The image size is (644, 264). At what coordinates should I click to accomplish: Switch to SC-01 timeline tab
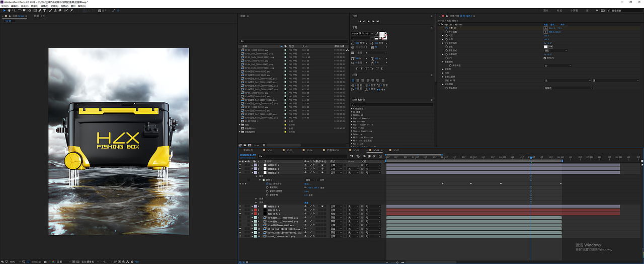269,150
